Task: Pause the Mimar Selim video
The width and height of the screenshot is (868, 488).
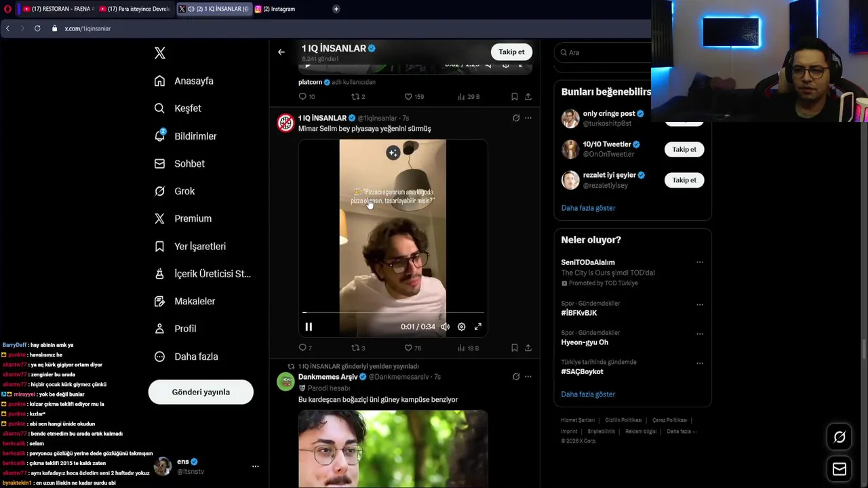Action: click(309, 327)
